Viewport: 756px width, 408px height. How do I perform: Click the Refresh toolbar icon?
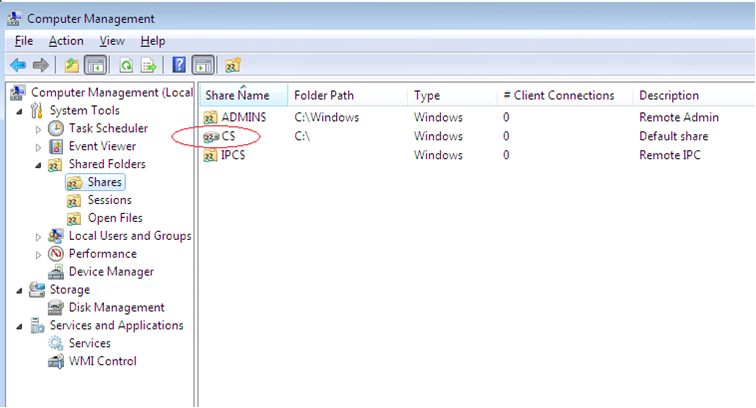[x=126, y=65]
